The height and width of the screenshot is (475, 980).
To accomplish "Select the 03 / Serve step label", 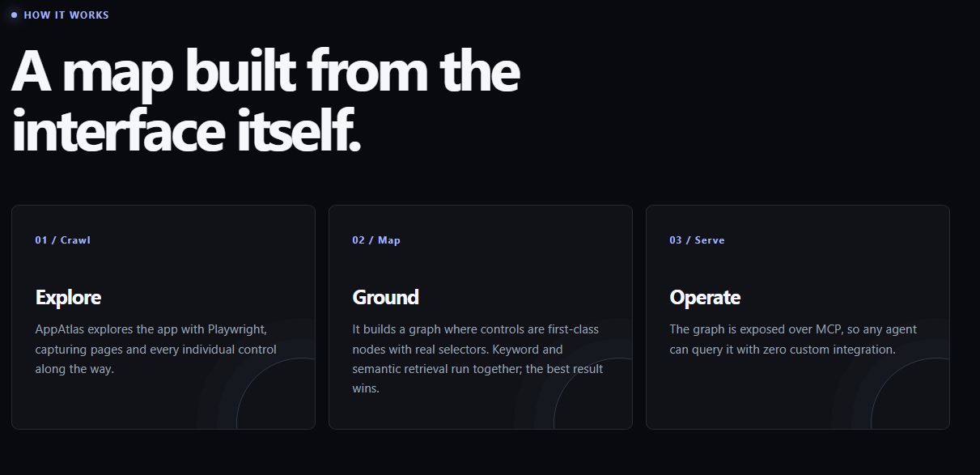I will (697, 240).
